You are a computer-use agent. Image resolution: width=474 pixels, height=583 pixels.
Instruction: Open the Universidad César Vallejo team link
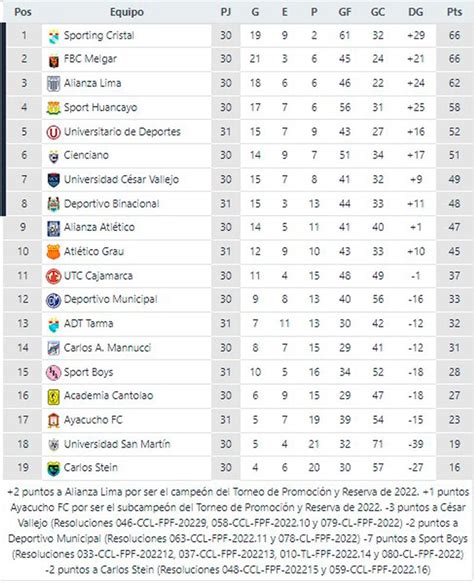(121, 180)
